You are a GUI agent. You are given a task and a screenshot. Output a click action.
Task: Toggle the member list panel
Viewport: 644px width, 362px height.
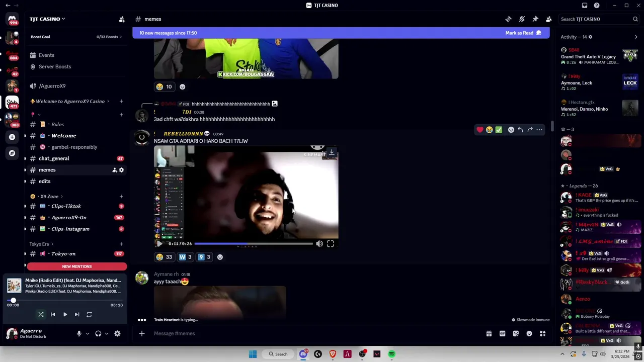point(548,19)
